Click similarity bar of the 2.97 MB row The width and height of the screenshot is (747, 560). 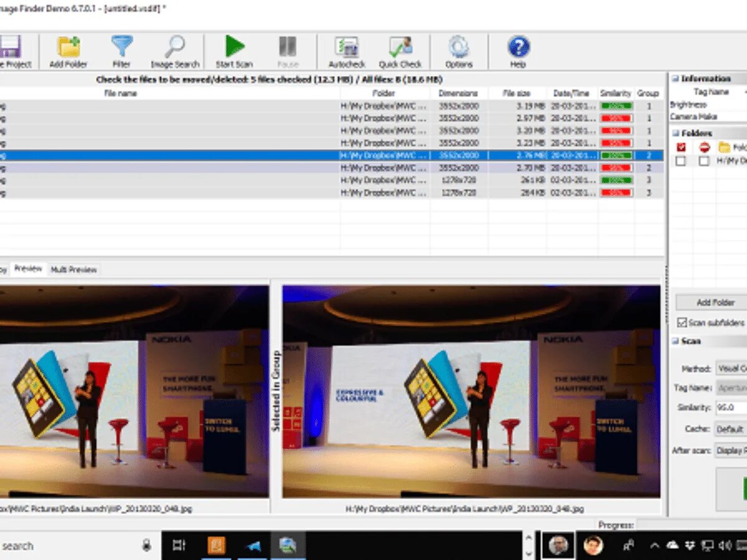[616, 118]
